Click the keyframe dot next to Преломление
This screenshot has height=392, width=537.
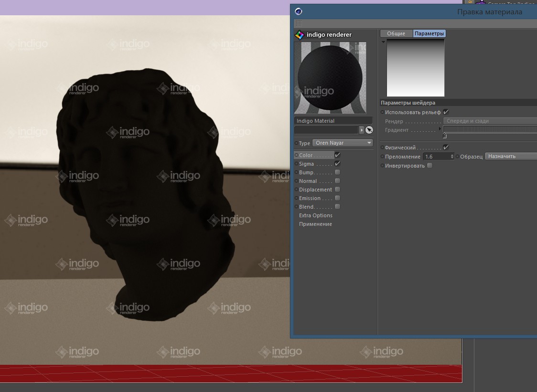point(382,157)
